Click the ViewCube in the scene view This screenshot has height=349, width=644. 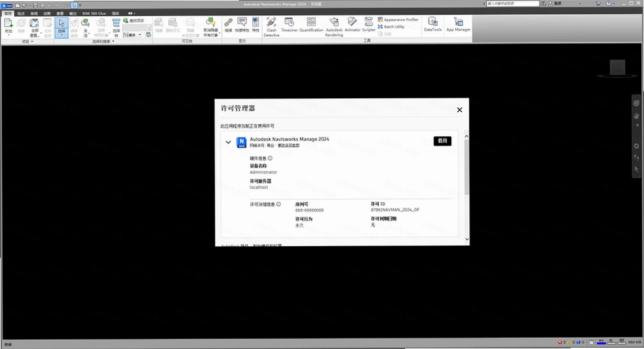[x=617, y=67]
